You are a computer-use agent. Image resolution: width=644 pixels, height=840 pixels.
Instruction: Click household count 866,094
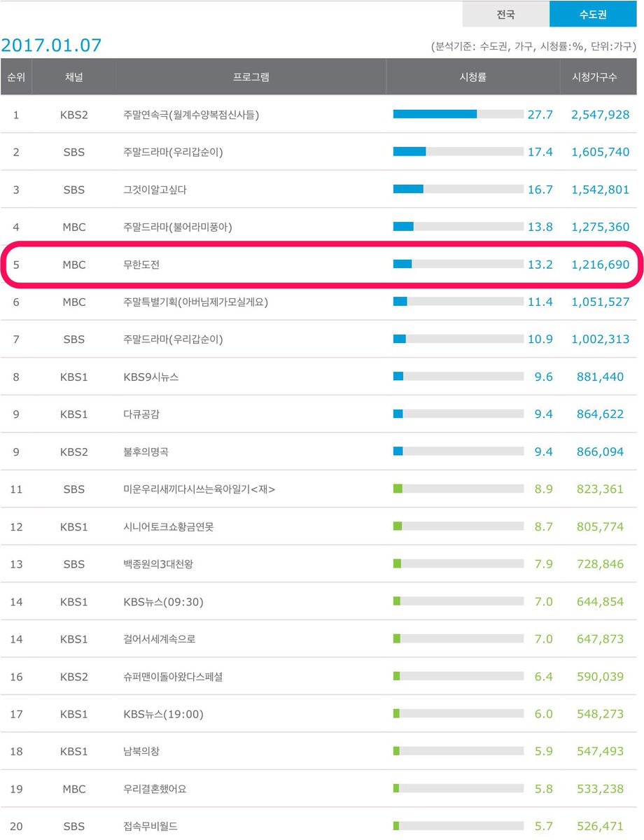coord(600,451)
